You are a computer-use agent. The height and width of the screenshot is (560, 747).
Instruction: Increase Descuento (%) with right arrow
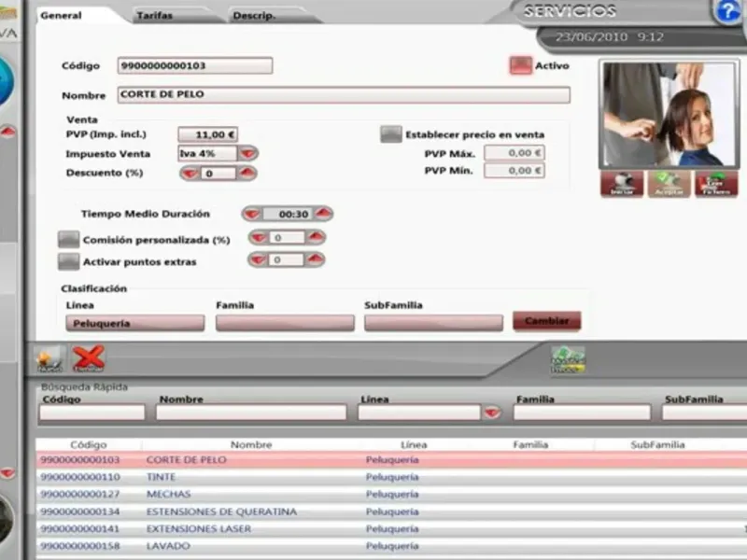[x=247, y=174]
